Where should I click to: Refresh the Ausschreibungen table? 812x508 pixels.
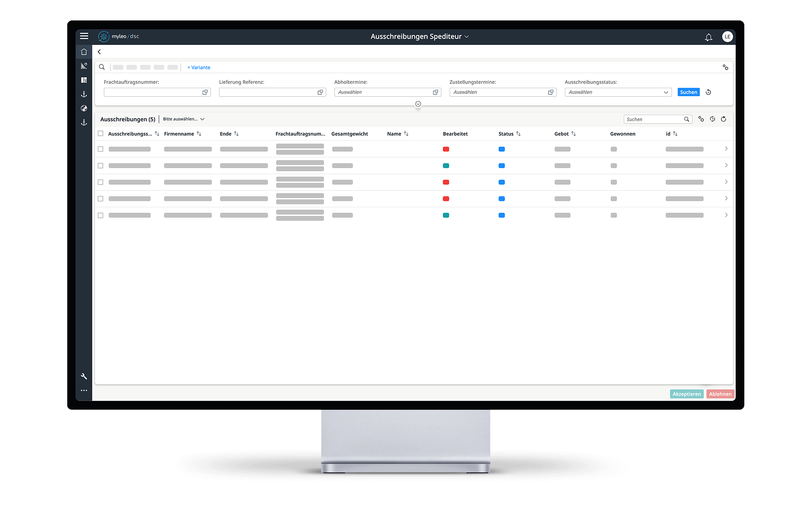click(724, 119)
